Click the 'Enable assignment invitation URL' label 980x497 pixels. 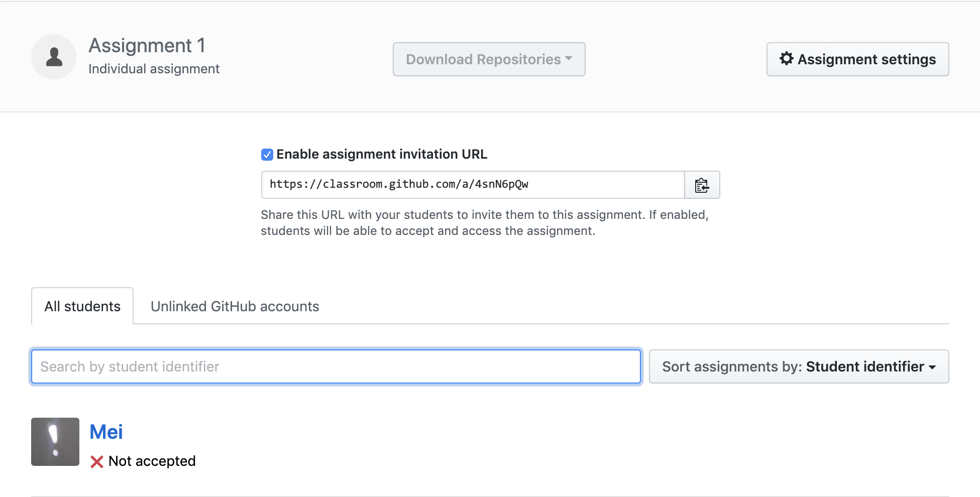pos(381,155)
